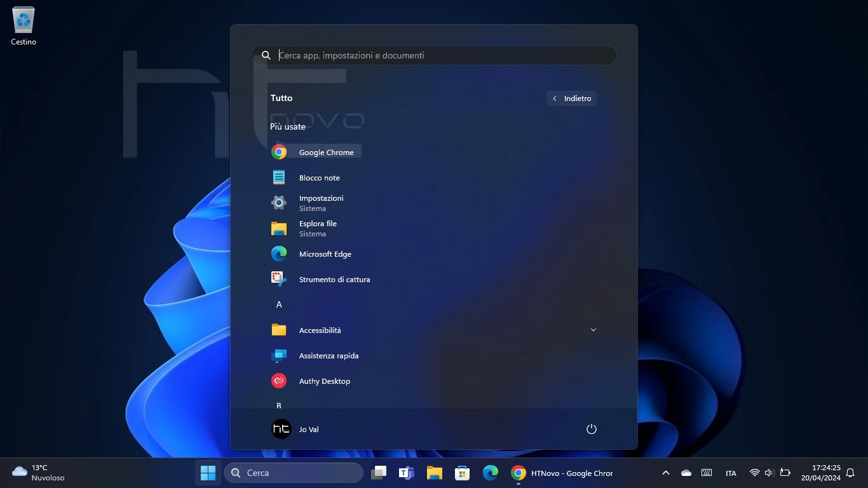Open File Explorer in the taskbar
The width and height of the screenshot is (868, 488).
[435, 473]
